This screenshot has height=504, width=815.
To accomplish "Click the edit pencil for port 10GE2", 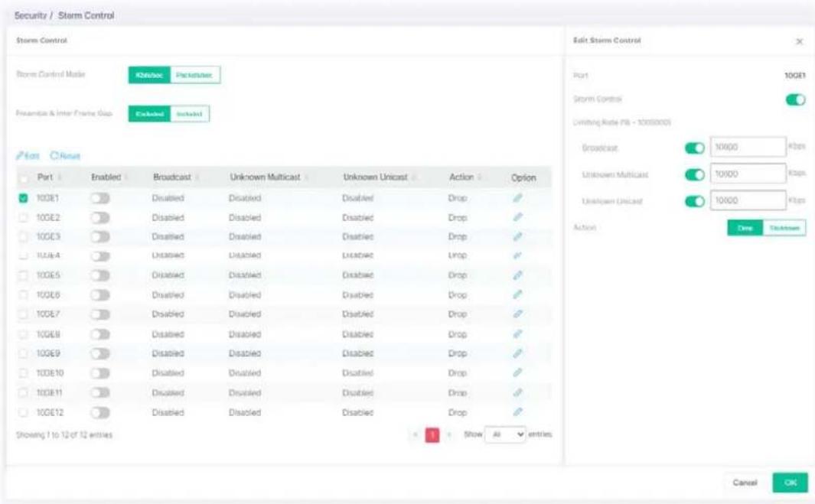I will click(517, 217).
